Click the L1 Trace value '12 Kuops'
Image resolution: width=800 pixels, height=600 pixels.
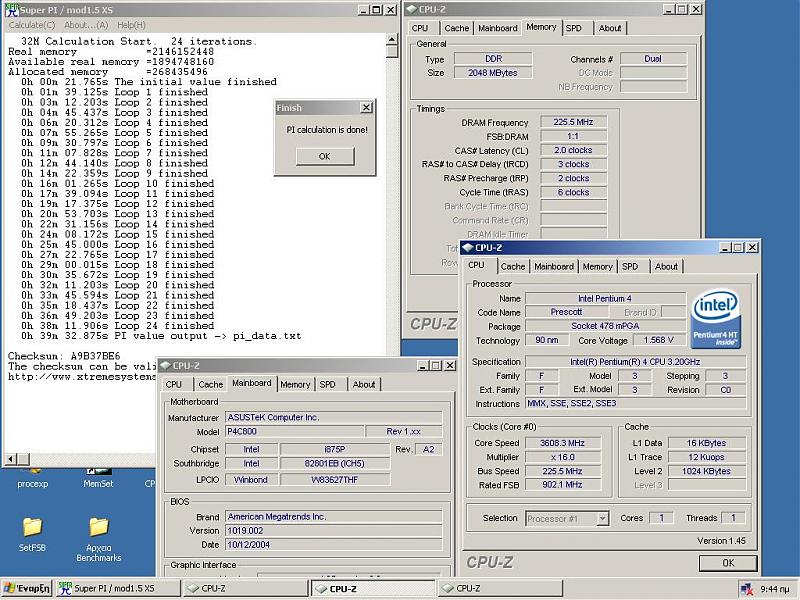pos(707,457)
